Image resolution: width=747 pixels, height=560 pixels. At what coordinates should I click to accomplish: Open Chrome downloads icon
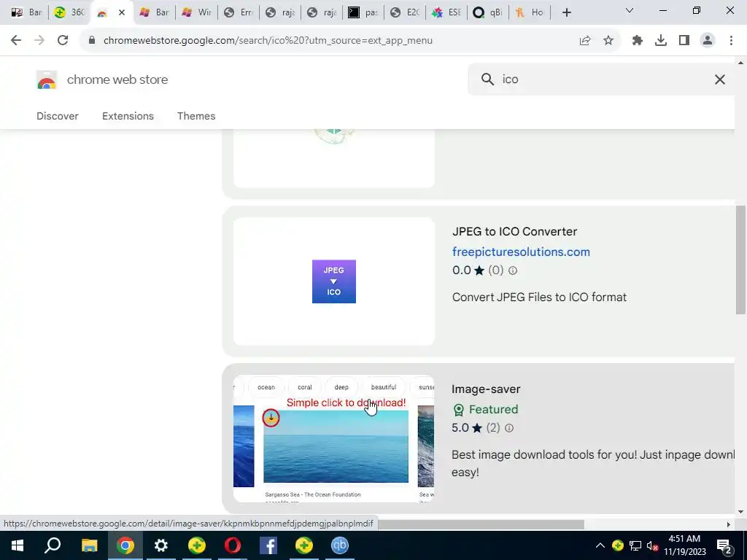click(x=661, y=41)
